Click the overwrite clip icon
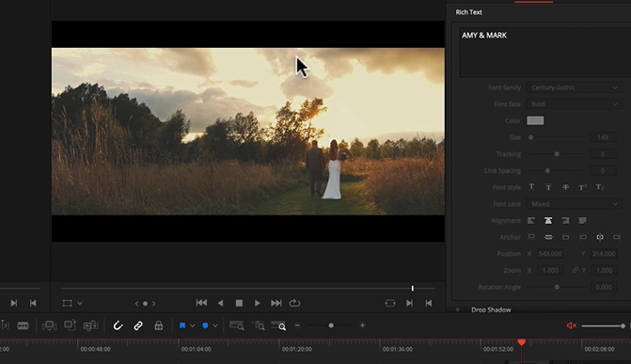The image size is (631, 364). coord(70,325)
